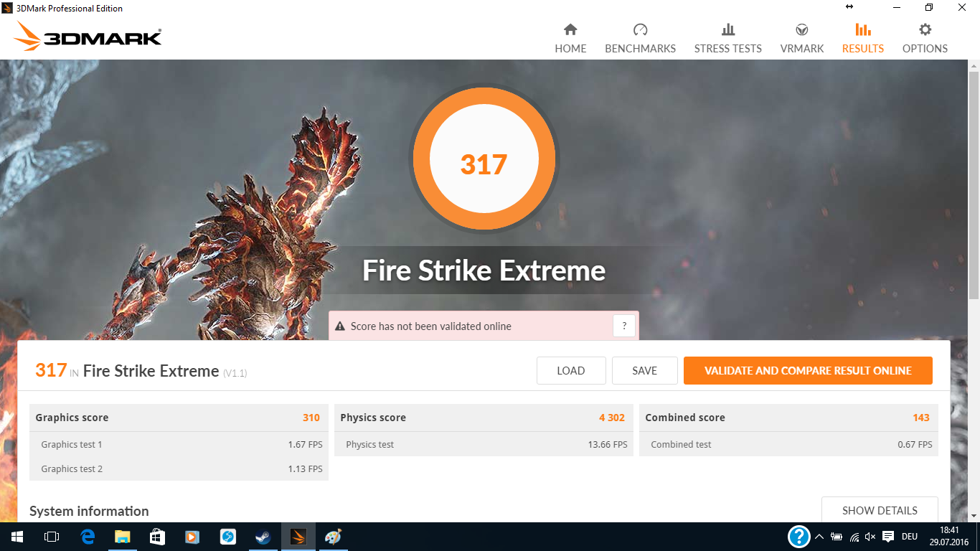Click the System information heading

coord(89,511)
